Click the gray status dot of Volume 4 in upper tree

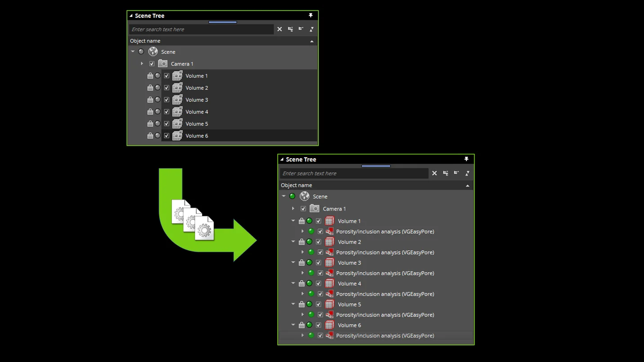[x=157, y=111]
